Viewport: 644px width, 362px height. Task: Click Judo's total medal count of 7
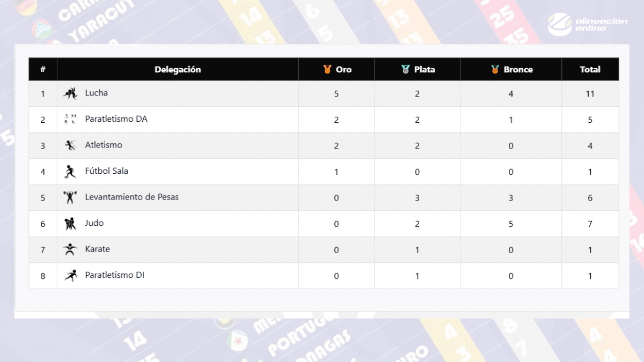coord(590,224)
